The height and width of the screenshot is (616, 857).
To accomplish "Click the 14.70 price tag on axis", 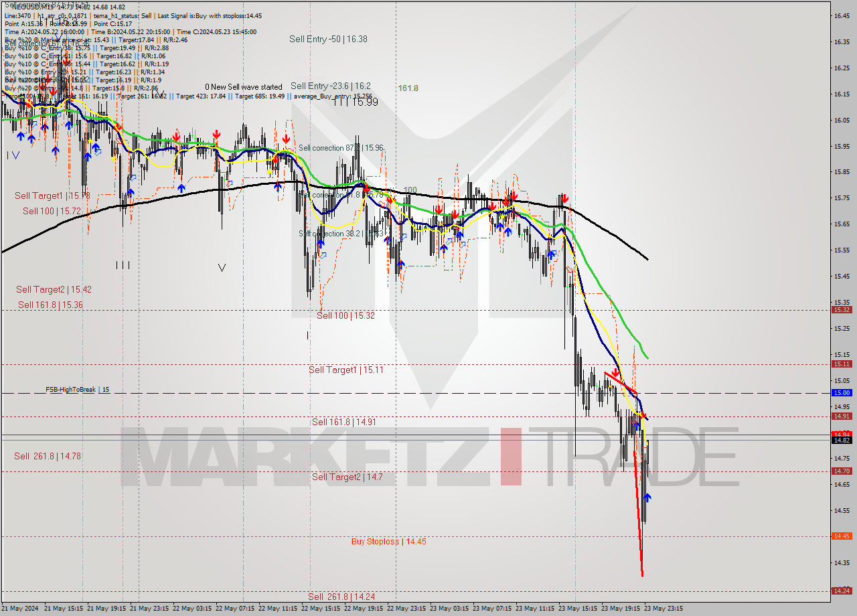I will 842,471.
